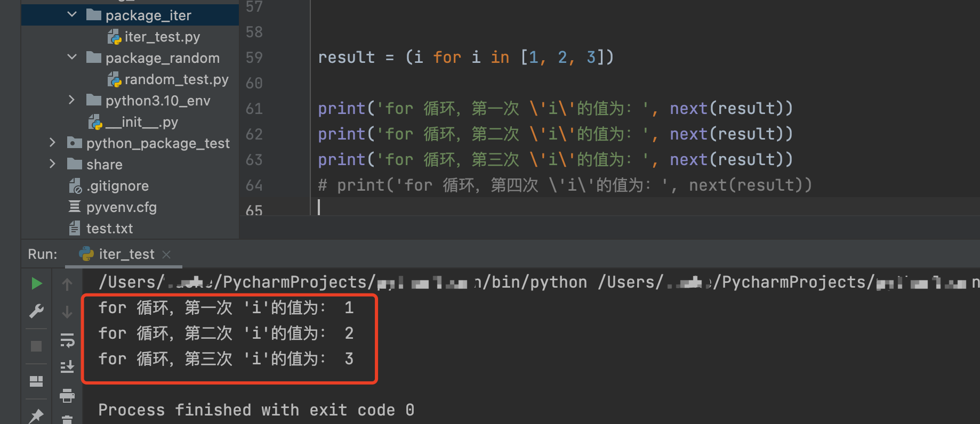980x424 pixels.
Task: Click the Python icon on iter_test run tab
Action: coord(86,254)
